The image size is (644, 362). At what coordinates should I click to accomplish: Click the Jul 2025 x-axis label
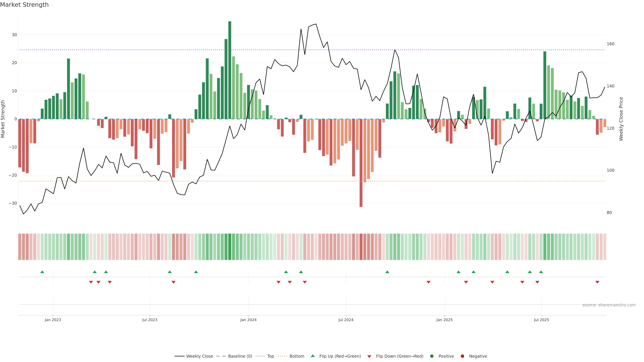[x=541, y=320]
